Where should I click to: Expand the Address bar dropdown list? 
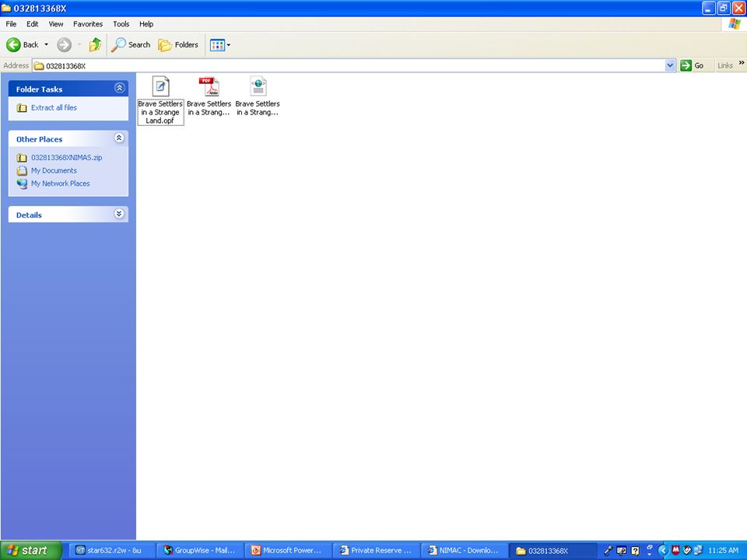[670, 65]
